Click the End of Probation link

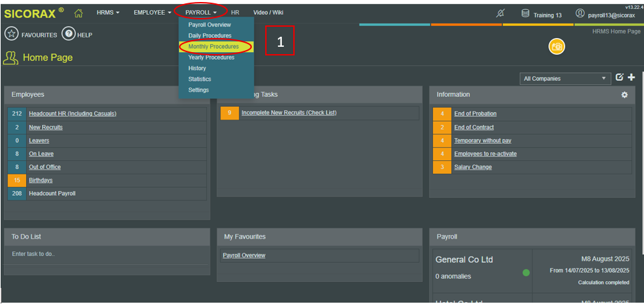[475, 114]
